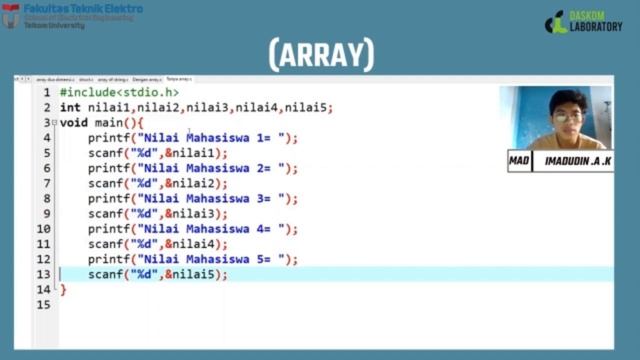Collapse the void main() code fold
The height and width of the screenshot is (360, 640).
[54, 122]
